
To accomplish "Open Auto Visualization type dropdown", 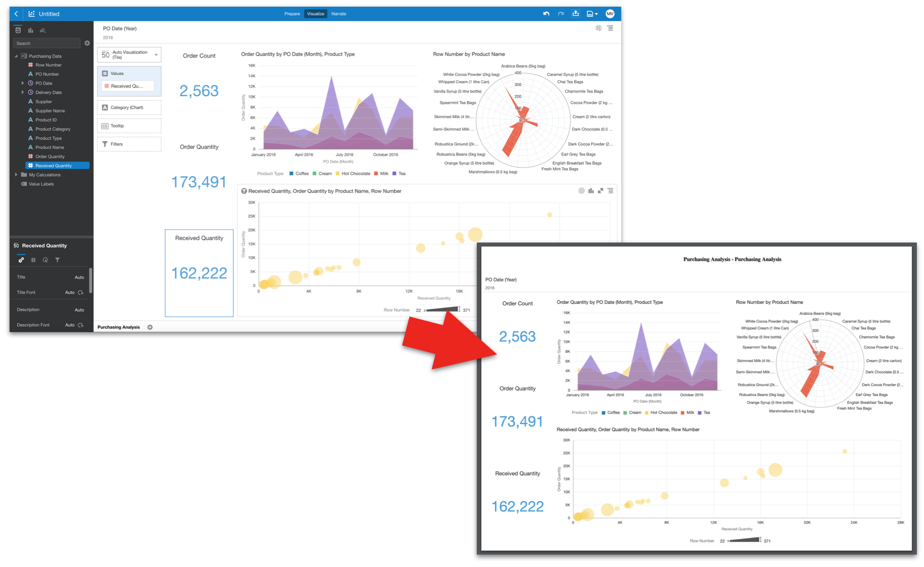I will tap(156, 55).
